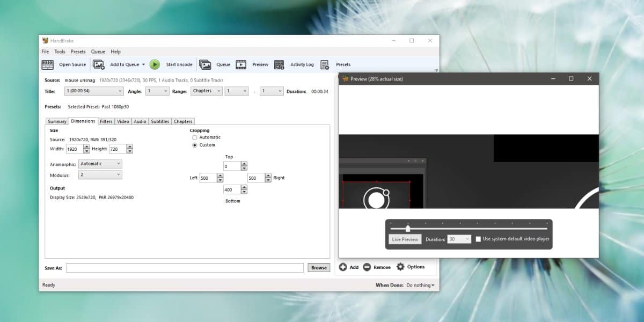Click the Activity Log label
Screen dimensions: 644x322
pos(302,64)
